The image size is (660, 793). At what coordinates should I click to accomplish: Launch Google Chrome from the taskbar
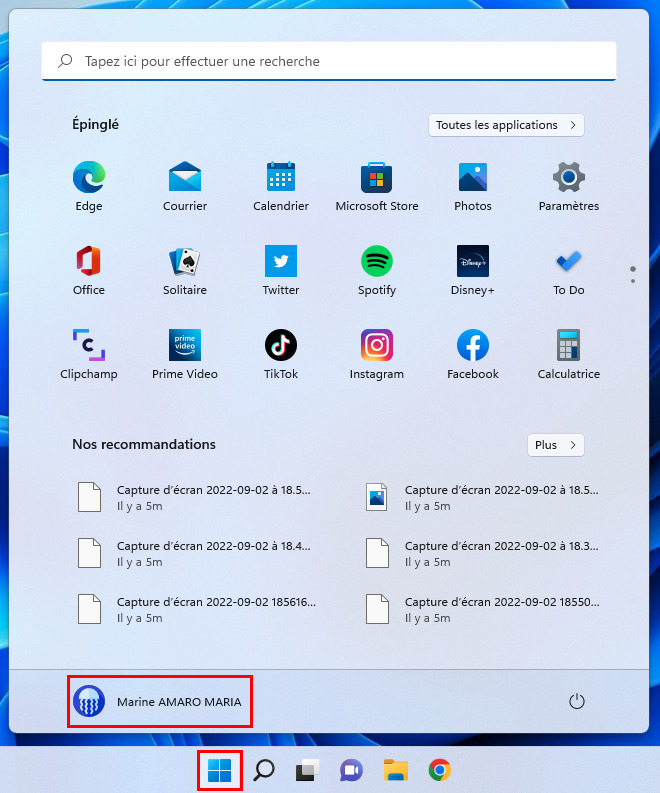click(x=439, y=770)
